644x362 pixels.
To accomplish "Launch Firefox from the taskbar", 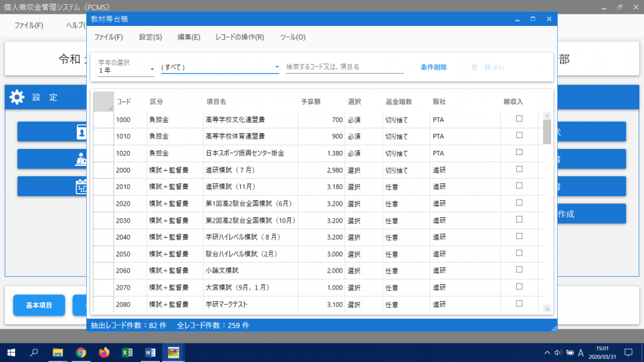I will (104, 352).
